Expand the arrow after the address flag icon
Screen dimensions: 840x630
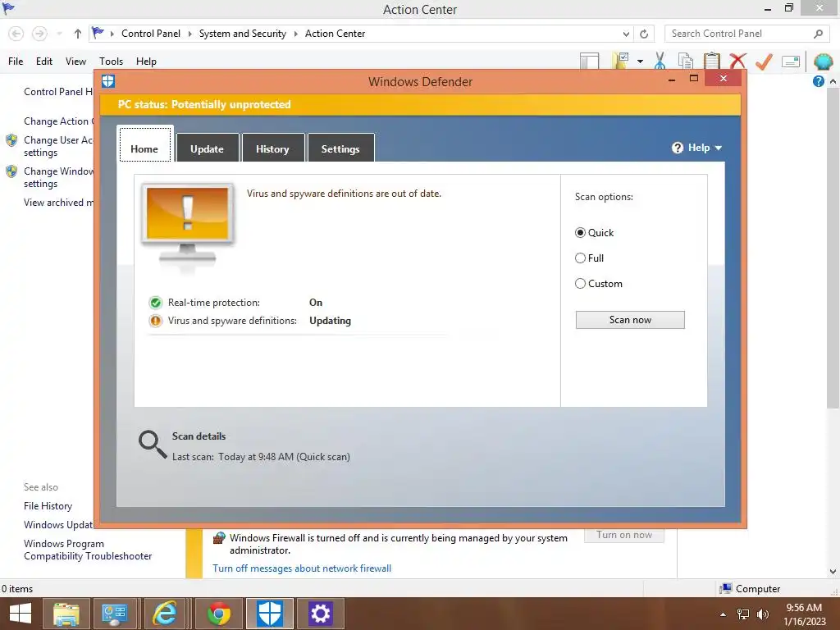click(x=112, y=34)
